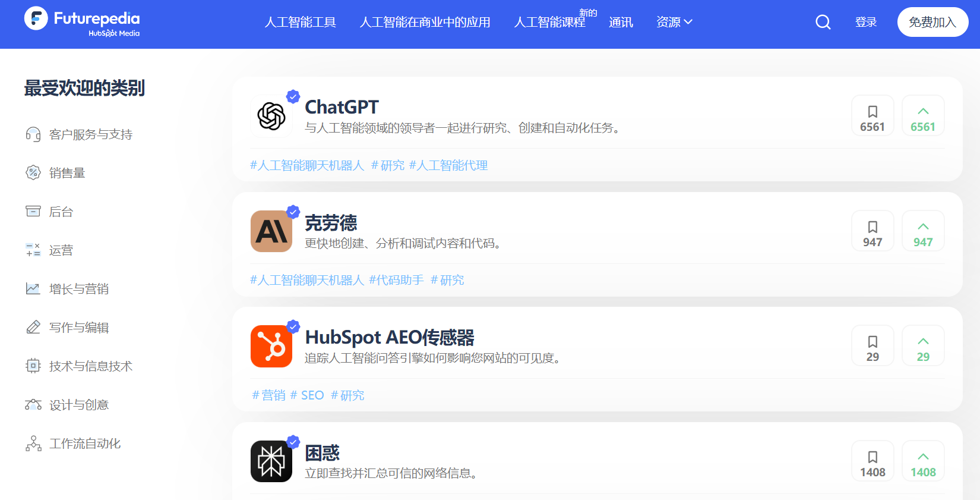980x500 pixels.
Task: Click the writing pencil icon
Action: click(x=33, y=328)
